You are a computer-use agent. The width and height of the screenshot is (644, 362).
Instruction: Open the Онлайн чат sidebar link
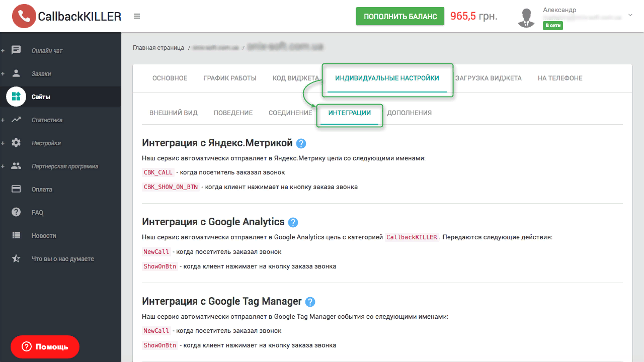pos(47,51)
